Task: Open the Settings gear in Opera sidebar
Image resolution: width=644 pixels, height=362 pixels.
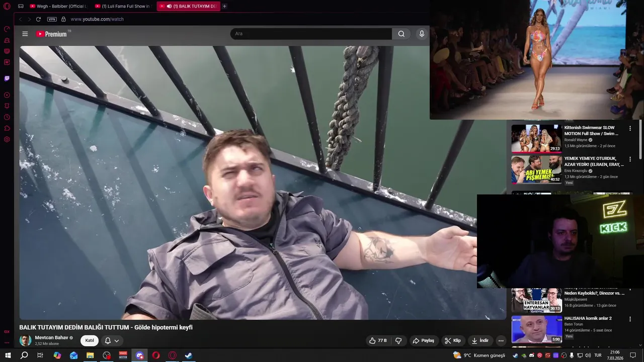Action: [7, 139]
